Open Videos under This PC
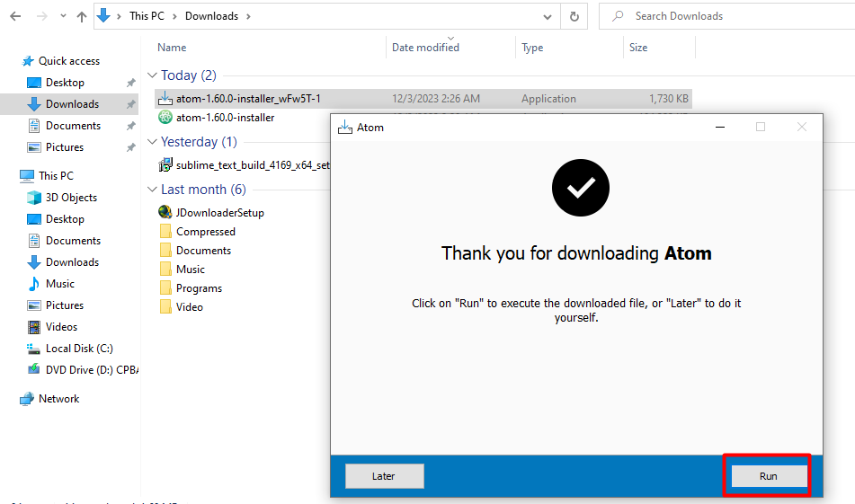 (61, 327)
